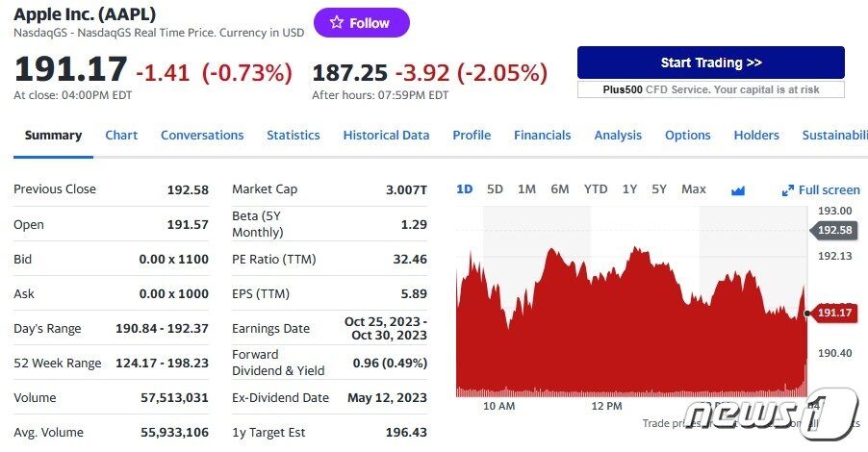Click the Start Trading button

711,63
